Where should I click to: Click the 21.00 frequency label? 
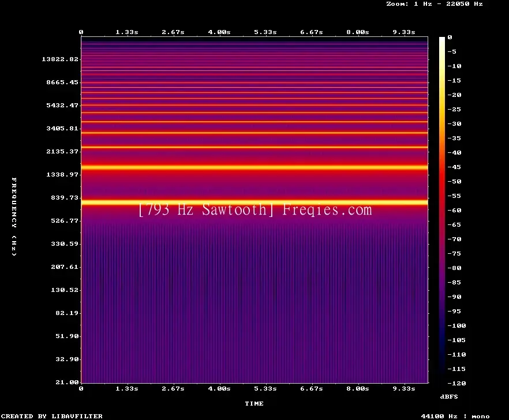pos(67,382)
